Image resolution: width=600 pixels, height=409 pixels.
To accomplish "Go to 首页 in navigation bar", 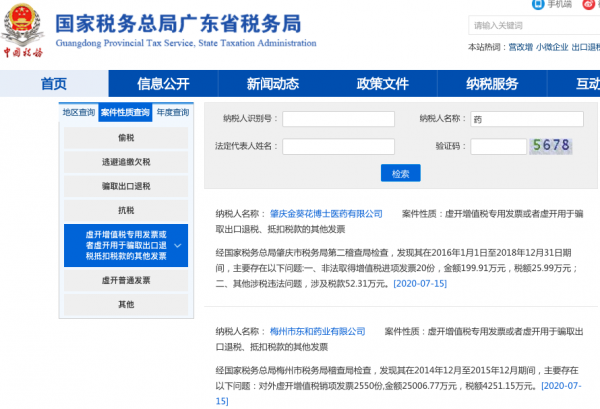I will coord(54,83).
